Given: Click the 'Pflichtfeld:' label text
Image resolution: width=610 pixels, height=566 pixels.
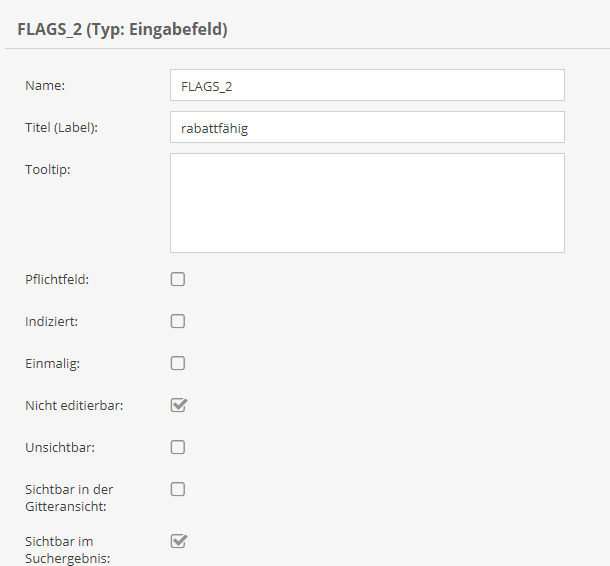Looking at the screenshot, I should tap(57, 279).
